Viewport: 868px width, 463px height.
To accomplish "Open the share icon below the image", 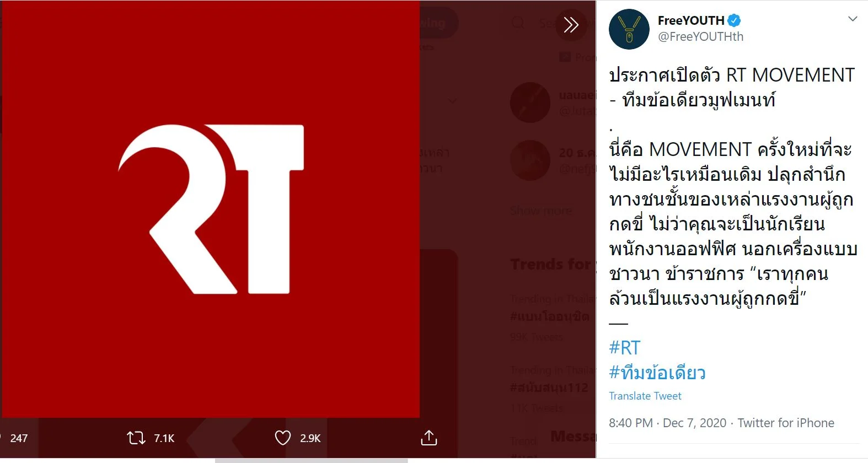I will point(429,438).
